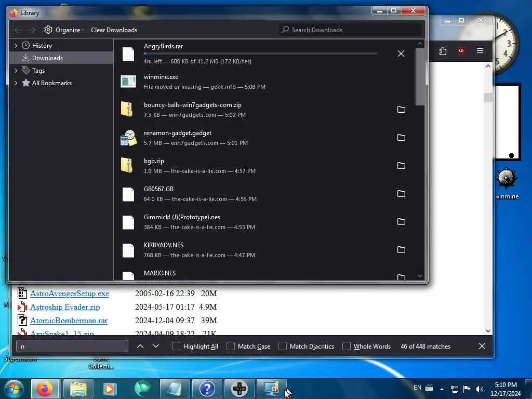Viewport: 532px width, 399px height.
Task: Expand the All Bookmarks tree item
Action: click(x=16, y=83)
